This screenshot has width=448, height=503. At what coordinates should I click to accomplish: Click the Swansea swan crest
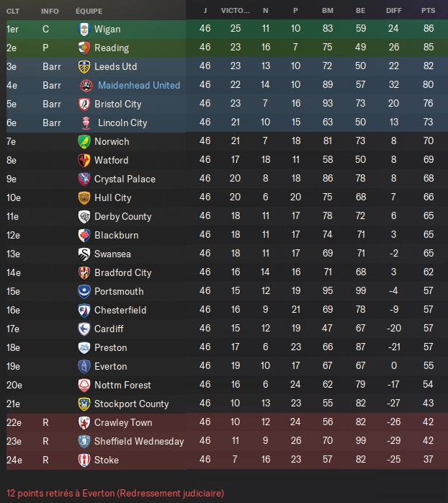(x=84, y=254)
